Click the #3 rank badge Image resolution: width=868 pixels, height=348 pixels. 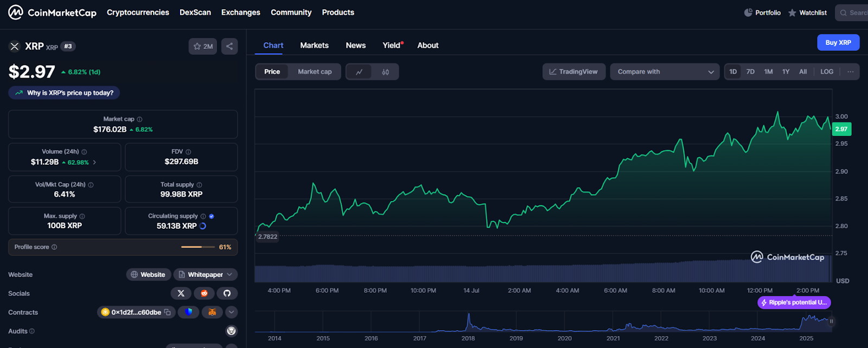tap(68, 47)
